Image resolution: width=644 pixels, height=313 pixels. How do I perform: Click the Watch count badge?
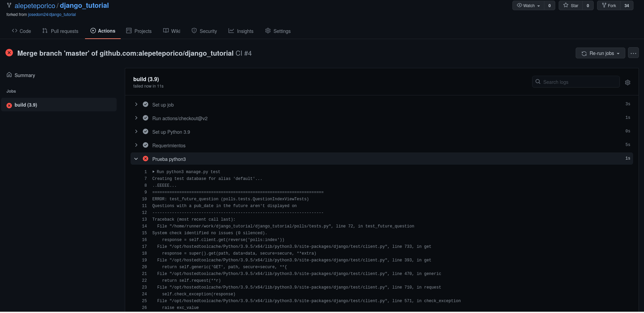point(549,5)
